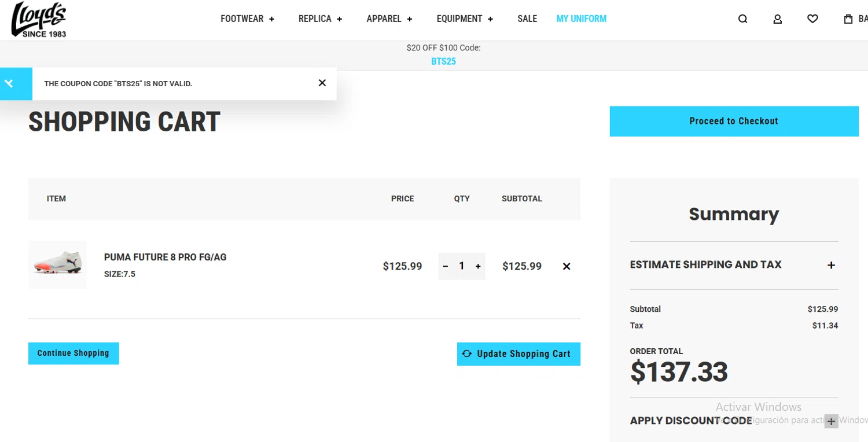
Task: Remove Puma Future 8 Pro from cart
Action: click(x=567, y=267)
